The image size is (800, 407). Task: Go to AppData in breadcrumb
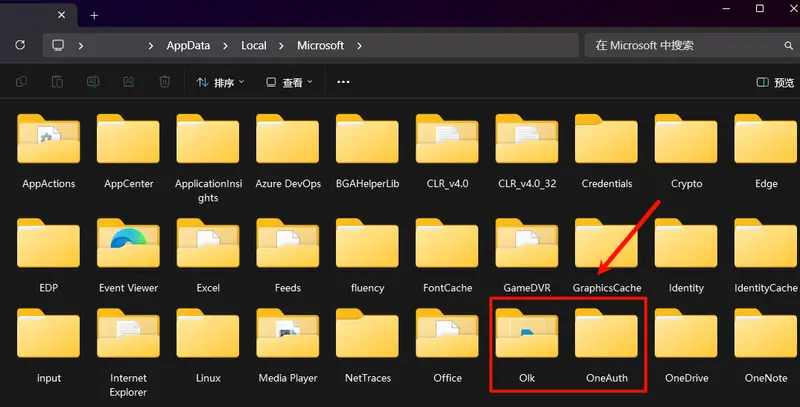point(188,45)
